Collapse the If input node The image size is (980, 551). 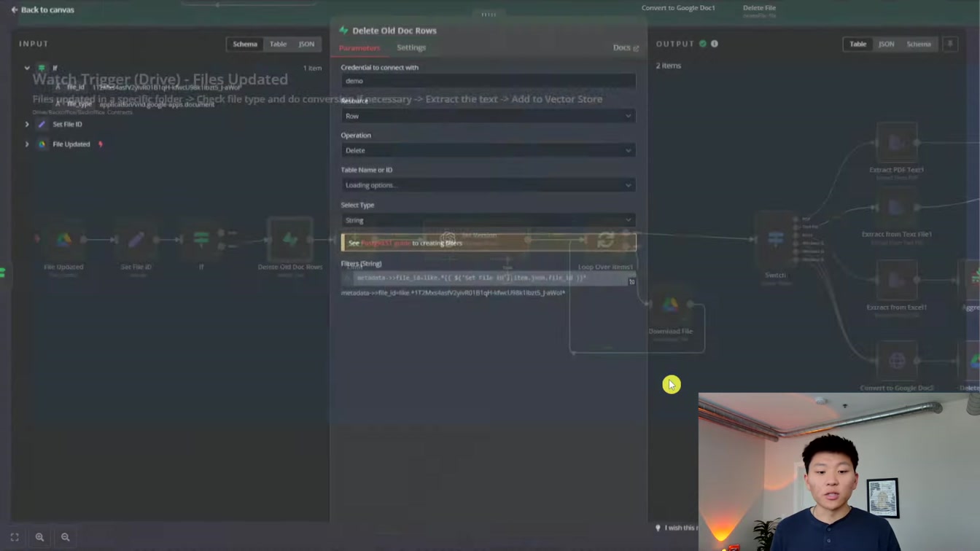tap(27, 68)
